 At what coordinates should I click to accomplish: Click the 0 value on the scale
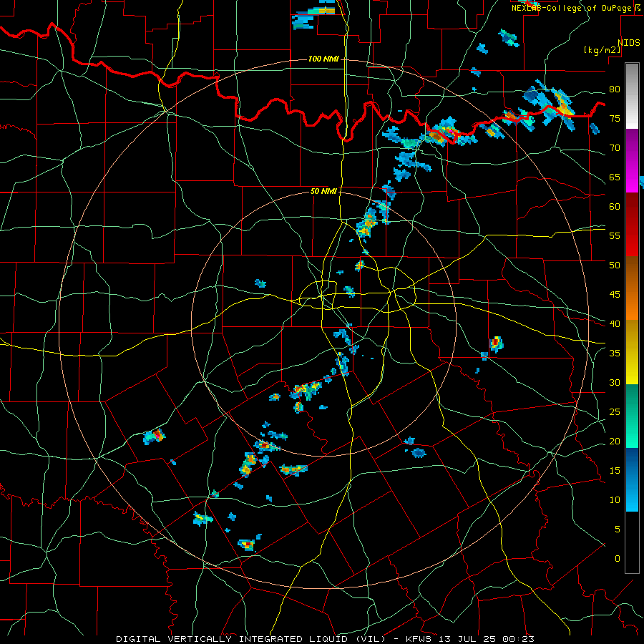tap(618, 559)
